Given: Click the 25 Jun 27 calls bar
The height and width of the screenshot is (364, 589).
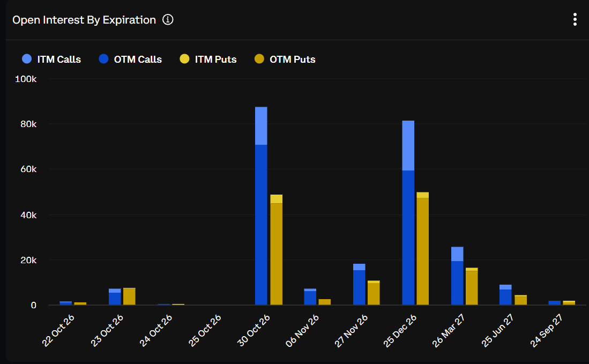Looking at the screenshot, I should pos(505,295).
